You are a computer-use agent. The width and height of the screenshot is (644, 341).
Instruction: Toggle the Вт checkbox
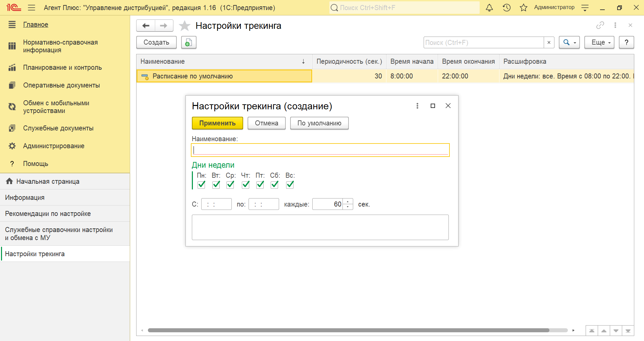(x=216, y=185)
